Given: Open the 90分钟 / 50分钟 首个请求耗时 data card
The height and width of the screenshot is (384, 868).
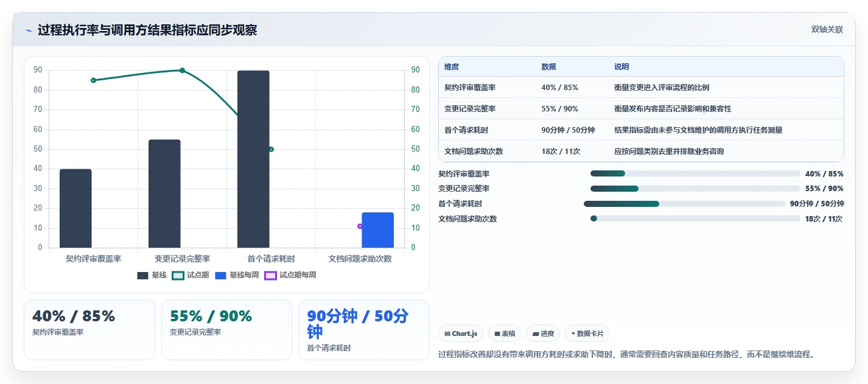Looking at the screenshot, I should pos(364,330).
